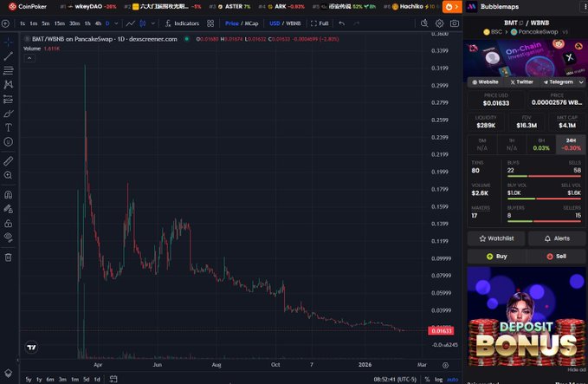Take a chart snapshot with camera icon
The image size is (588, 384).
coord(454,23)
